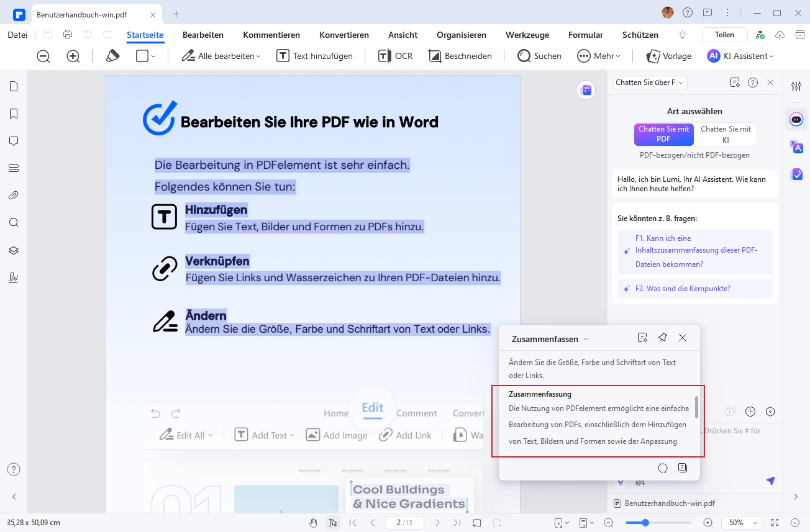Viewport: 810px width, 532px height.
Task: Open a new tab with plus button
Action: pos(176,13)
